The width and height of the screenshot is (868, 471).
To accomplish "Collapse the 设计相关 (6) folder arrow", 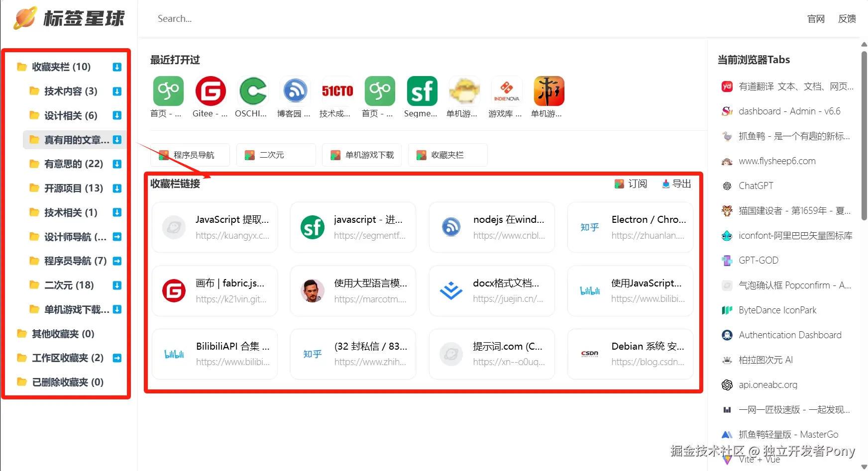I will click(x=117, y=115).
